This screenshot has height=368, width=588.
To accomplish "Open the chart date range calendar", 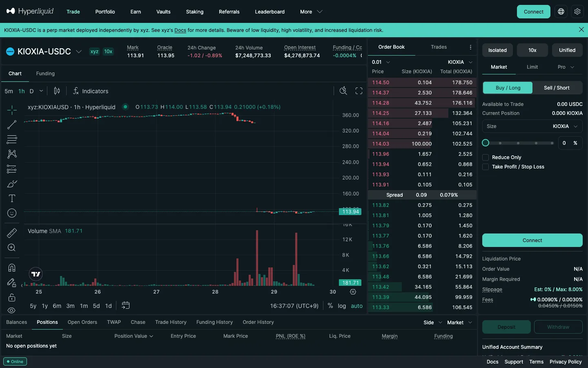I will coord(126,305).
